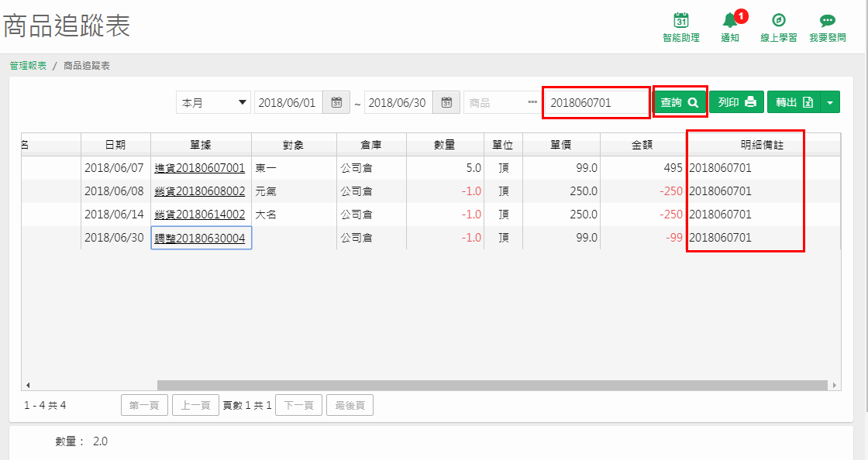Open document 調整20180630004
The image size is (868, 460).
(199, 239)
